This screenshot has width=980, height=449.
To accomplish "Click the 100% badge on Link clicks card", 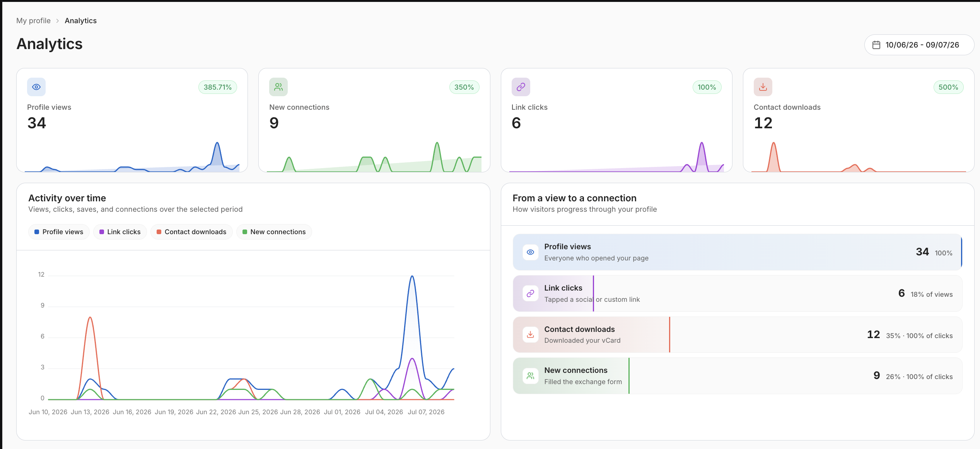I will tap(707, 87).
